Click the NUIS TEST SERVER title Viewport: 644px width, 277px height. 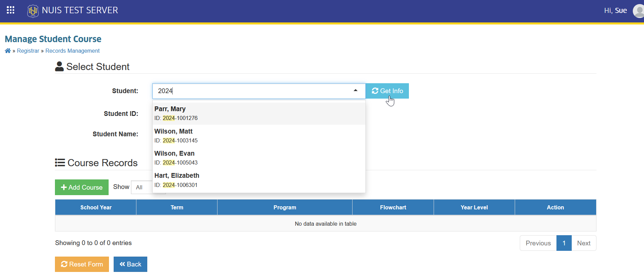[80, 10]
